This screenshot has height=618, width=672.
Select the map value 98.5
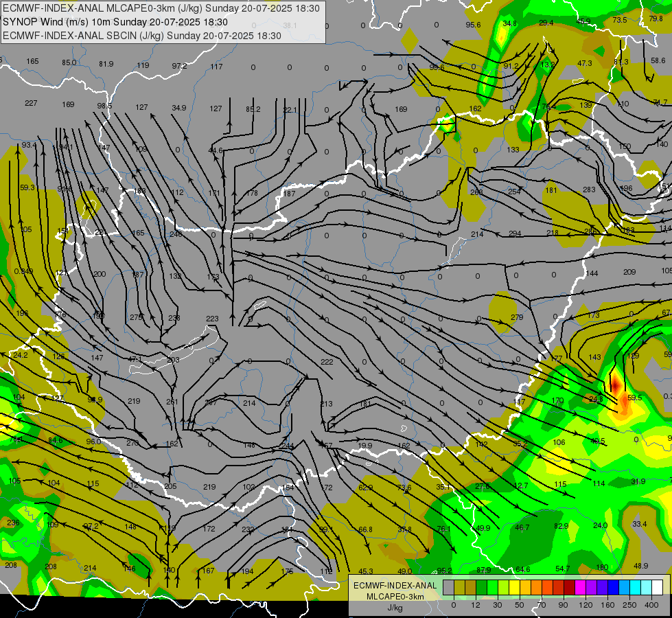[x=104, y=106]
